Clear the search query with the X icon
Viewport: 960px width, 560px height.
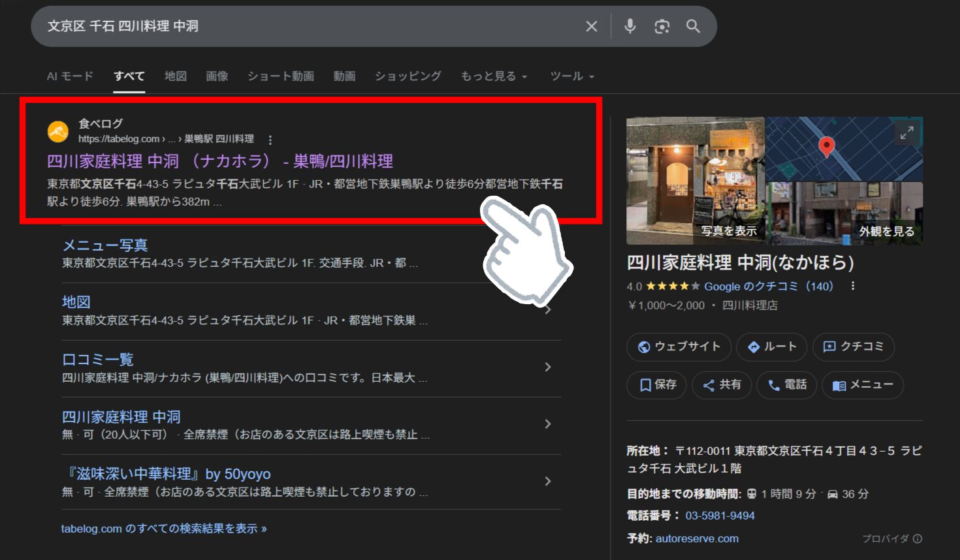(591, 26)
